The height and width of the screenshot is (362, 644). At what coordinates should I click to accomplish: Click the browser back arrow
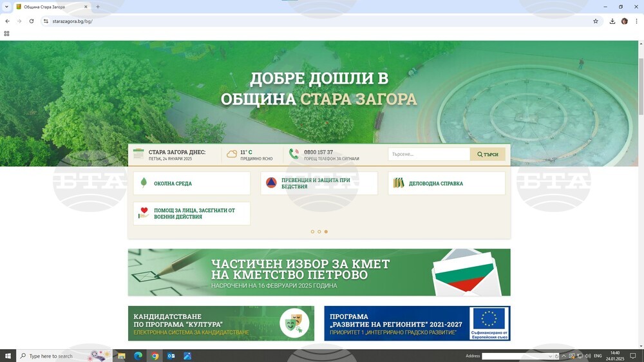click(x=7, y=21)
